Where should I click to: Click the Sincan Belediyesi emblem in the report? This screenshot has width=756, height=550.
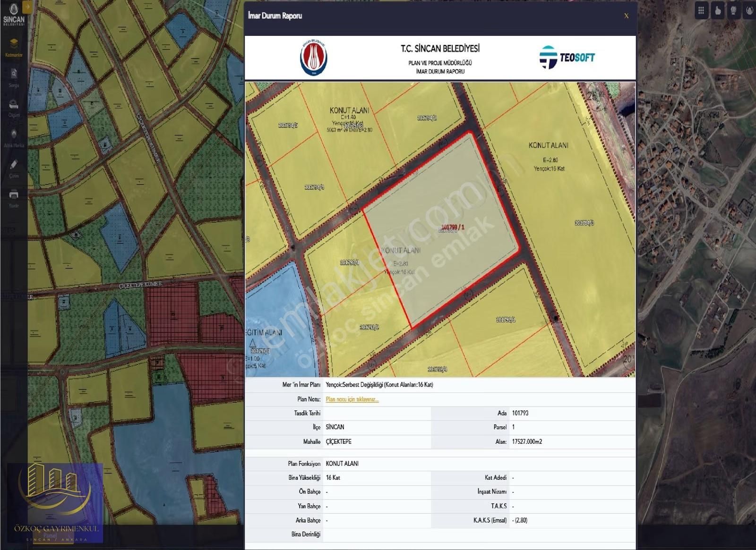(x=314, y=58)
